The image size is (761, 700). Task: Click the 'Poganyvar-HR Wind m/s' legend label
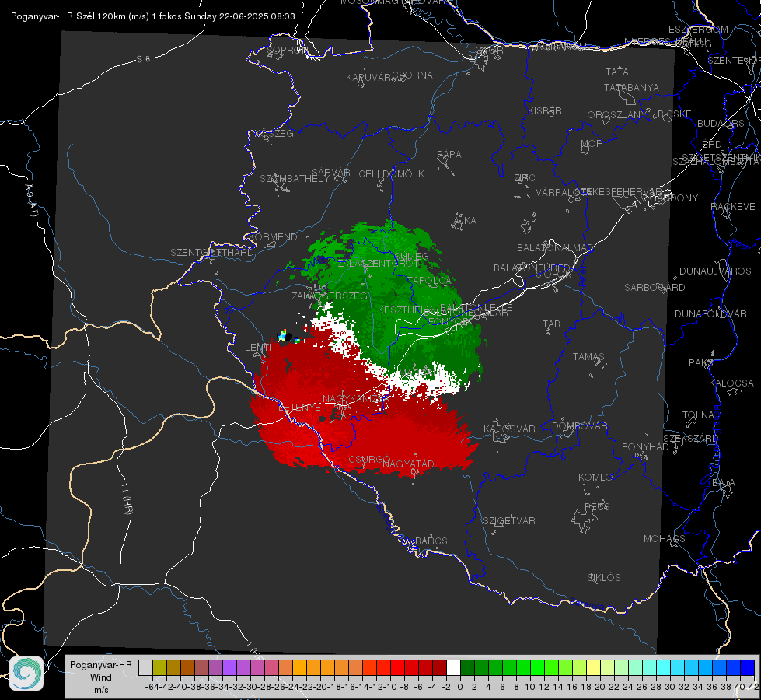tap(101, 677)
